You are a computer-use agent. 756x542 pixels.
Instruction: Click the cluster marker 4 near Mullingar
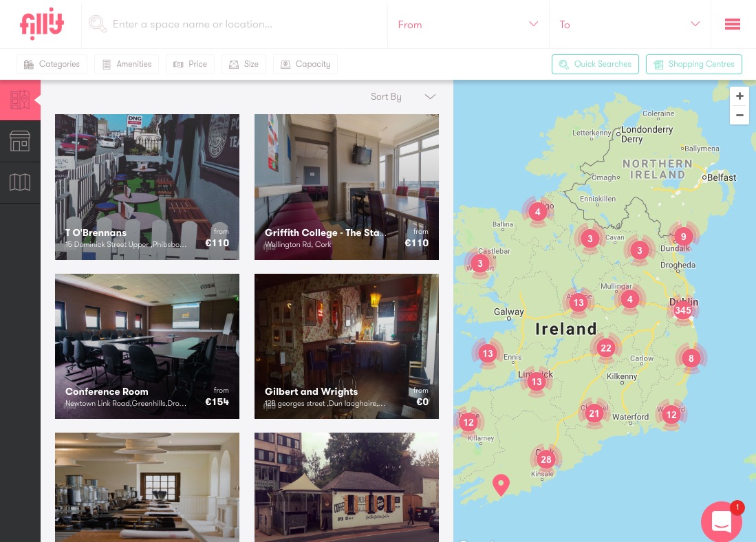(629, 299)
